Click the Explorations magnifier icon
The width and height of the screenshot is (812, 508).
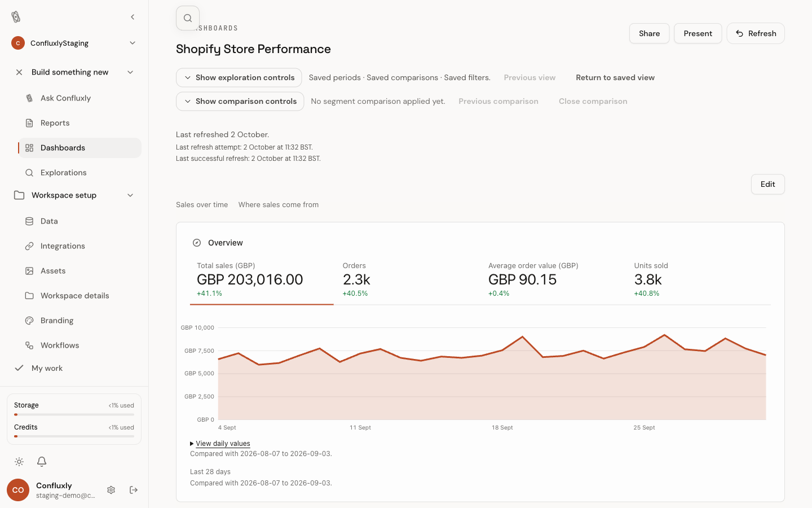coord(29,173)
